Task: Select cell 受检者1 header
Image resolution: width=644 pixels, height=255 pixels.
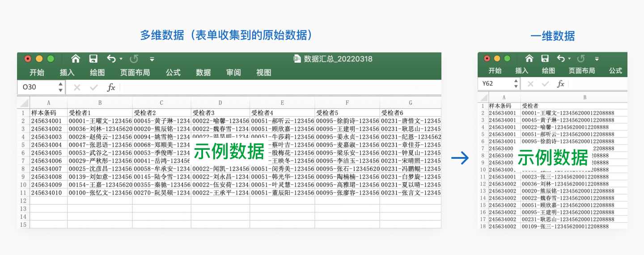Action: point(100,113)
